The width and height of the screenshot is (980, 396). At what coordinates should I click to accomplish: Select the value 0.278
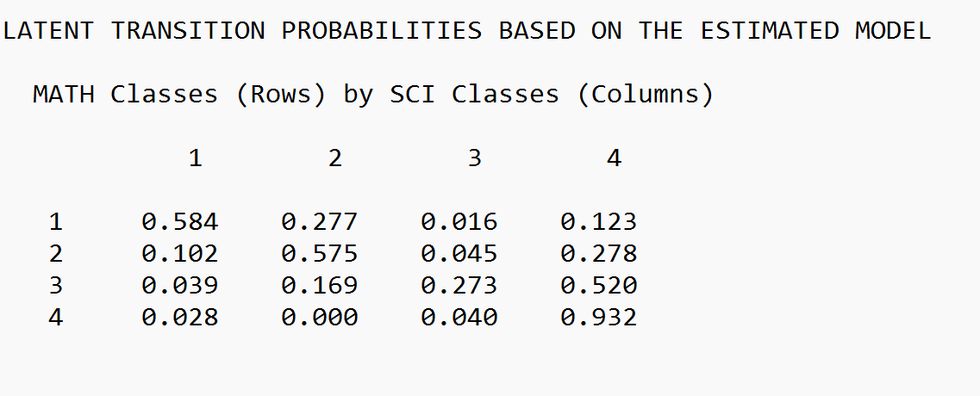(x=599, y=254)
